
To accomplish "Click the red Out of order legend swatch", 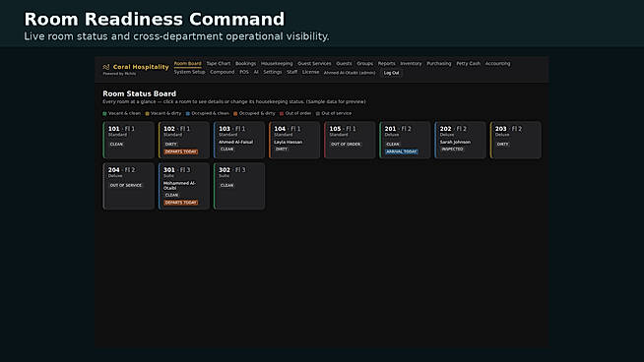I will click(282, 114).
